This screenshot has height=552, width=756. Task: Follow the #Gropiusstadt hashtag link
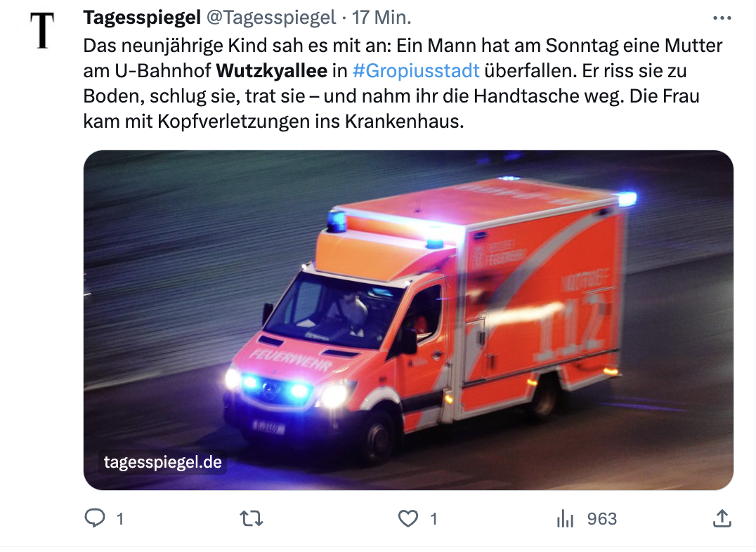416,70
